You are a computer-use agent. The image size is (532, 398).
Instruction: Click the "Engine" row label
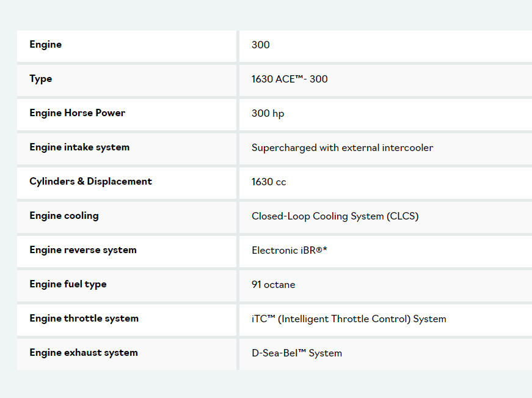(x=46, y=45)
